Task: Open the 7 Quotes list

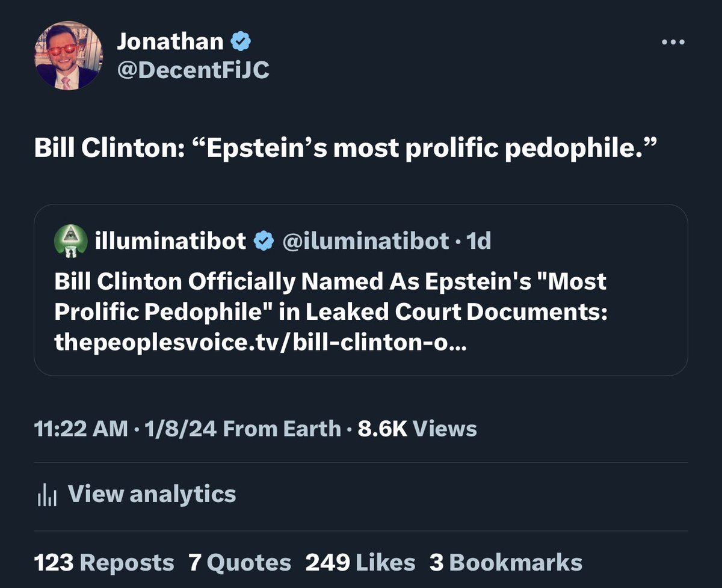Action: (239, 562)
